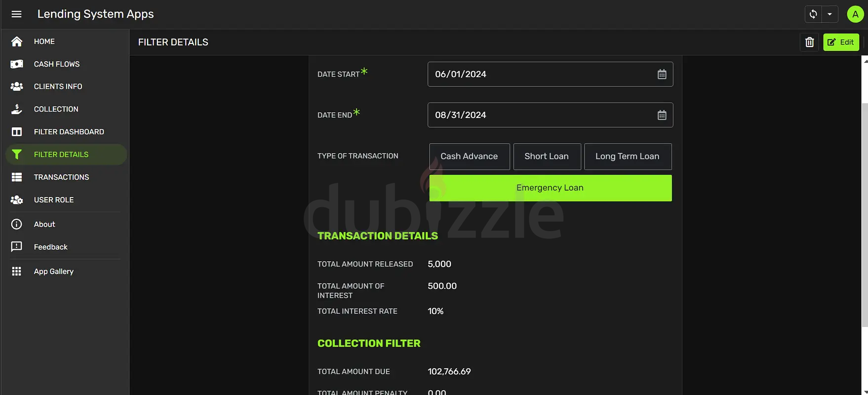Open the hamburger navigation menu
The image size is (868, 395).
[x=16, y=14]
